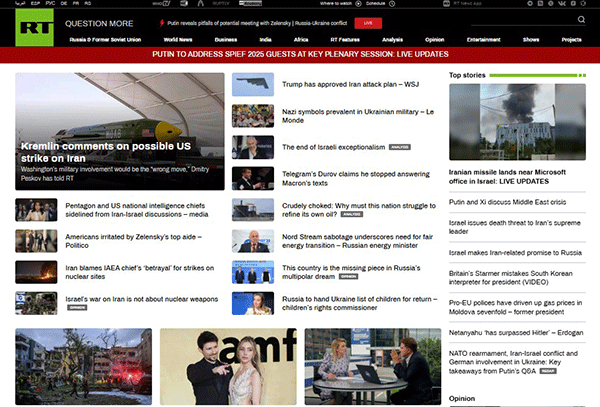
Task: Click Iranian missile Microsoft office smoke thumbnail
Action: pos(517,122)
